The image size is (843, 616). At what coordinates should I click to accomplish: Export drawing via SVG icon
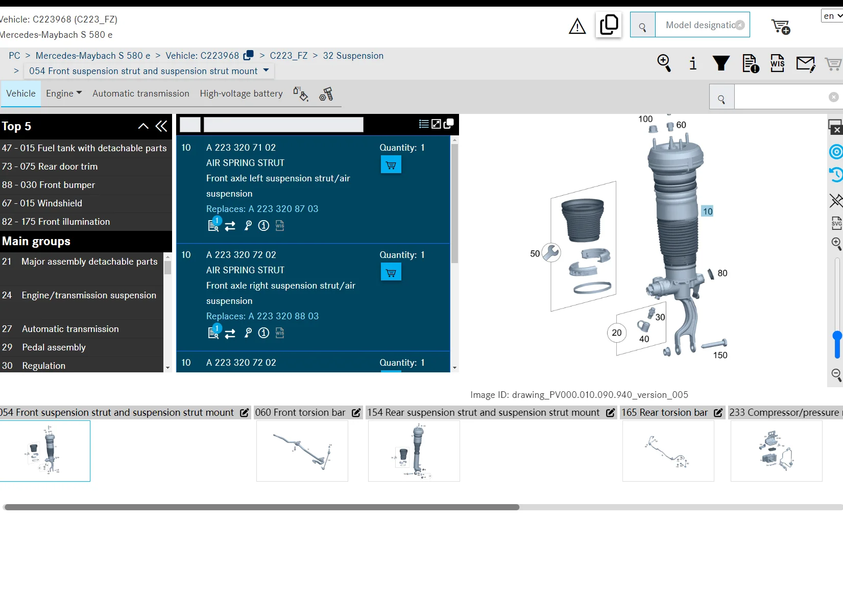tap(836, 223)
